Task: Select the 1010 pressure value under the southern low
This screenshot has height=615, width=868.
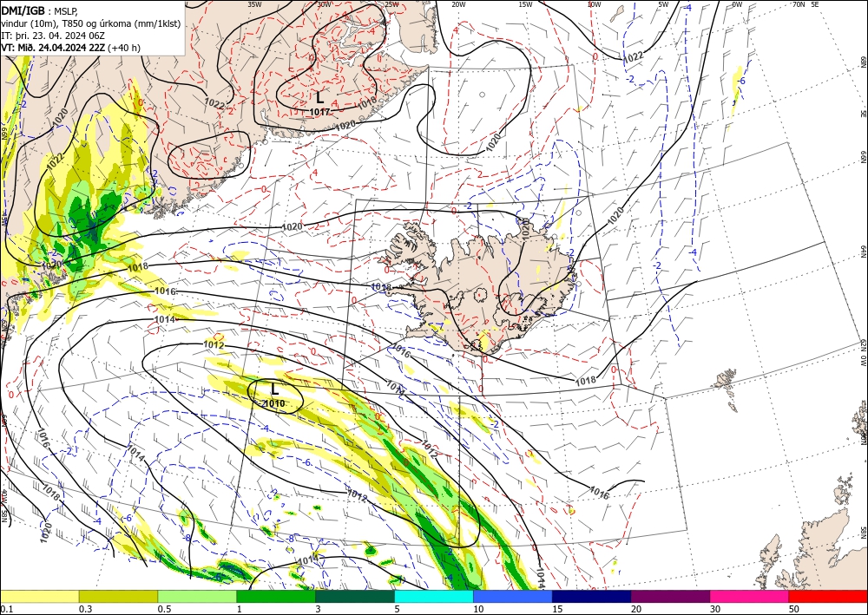Action: click(274, 403)
